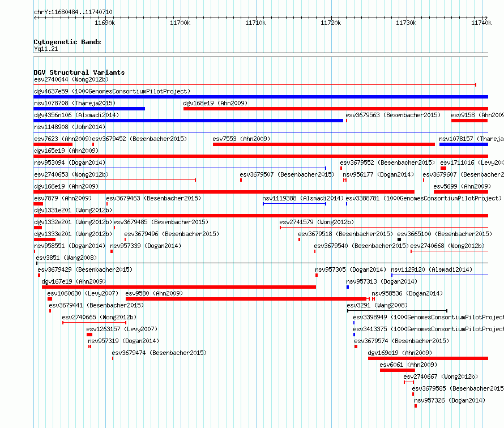Click the Cytogenetic Bands track title
Screen dimensions: 504x428
(67, 42)
